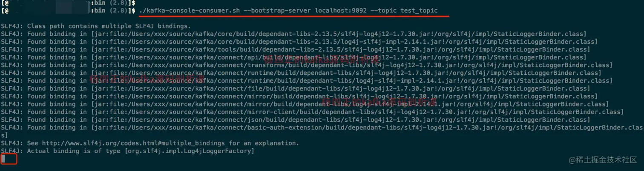Click the --bootstrap-server option in the command
Viewport: 644px width, 171px height.
coord(278,10)
